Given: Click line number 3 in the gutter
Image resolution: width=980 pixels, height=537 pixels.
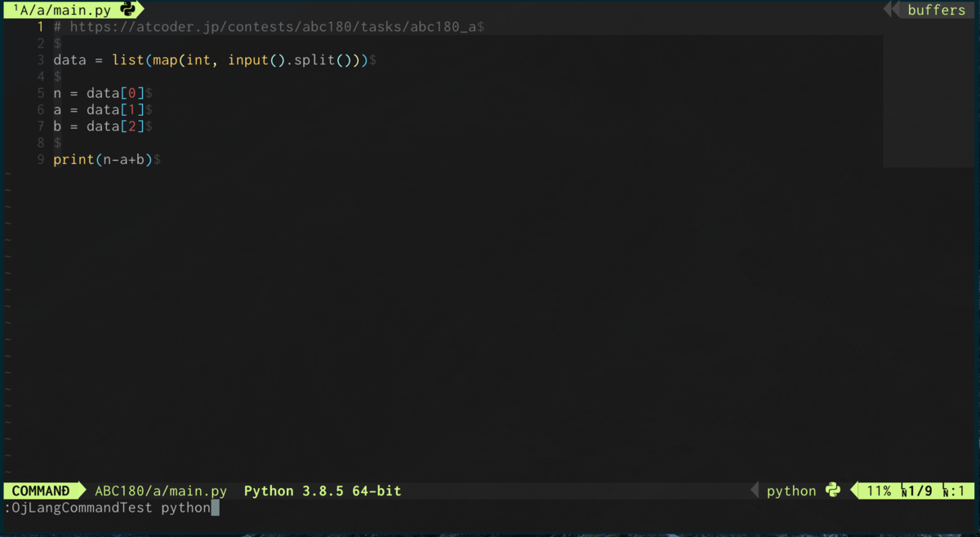Looking at the screenshot, I should click(40, 60).
